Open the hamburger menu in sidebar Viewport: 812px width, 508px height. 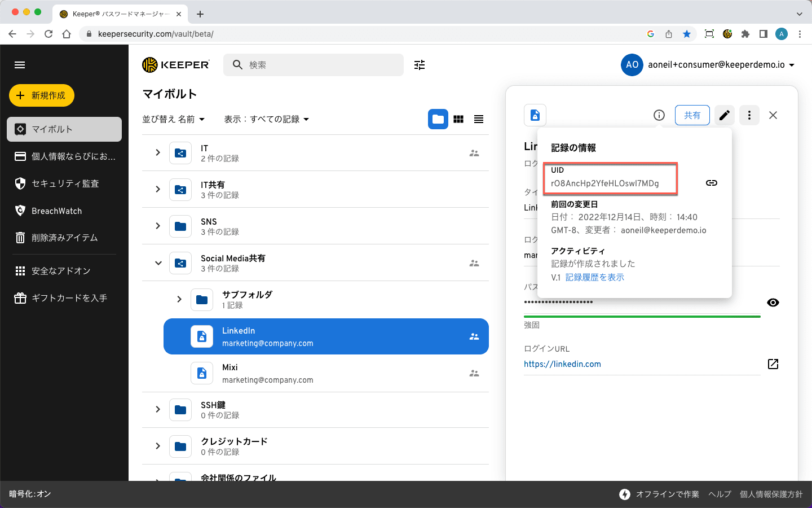(x=20, y=65)
